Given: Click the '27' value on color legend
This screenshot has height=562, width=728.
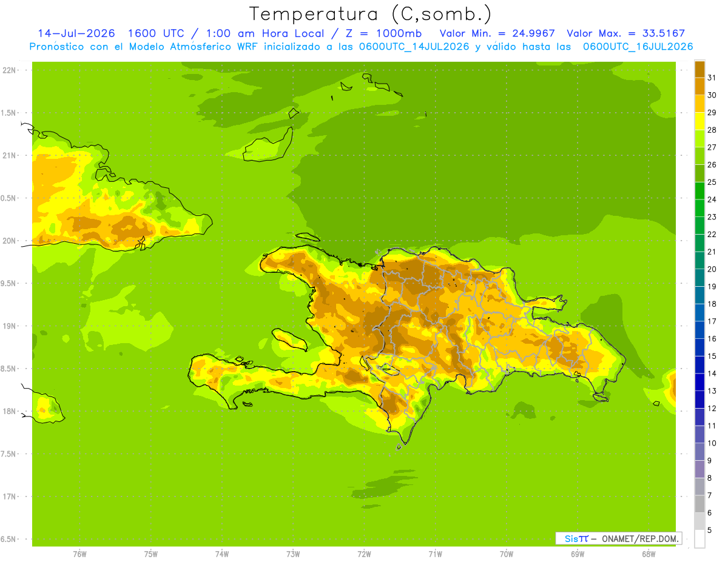Looking at the screenshot, I should (x=712, y=147).
